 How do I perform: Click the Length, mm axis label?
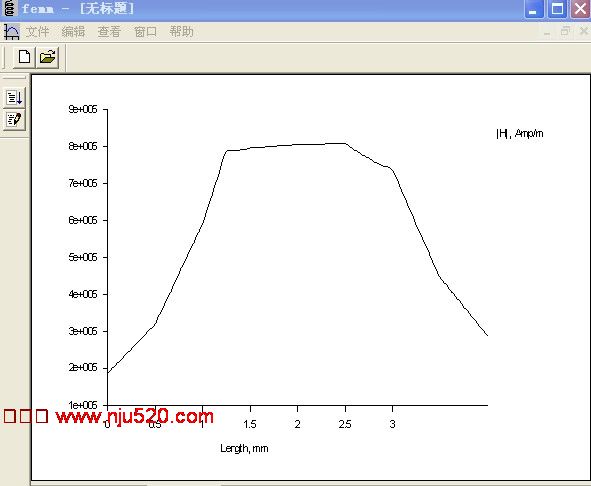click(244, 448)
